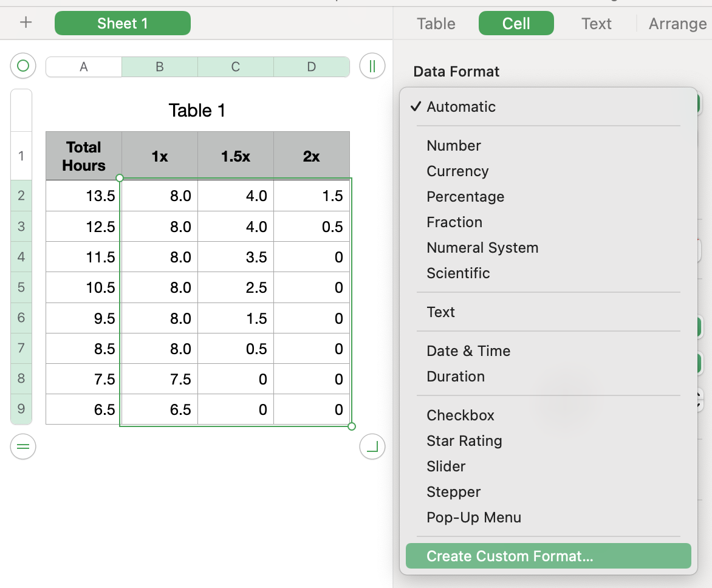Image resolution: width=712 pixels, height=588 pixels.
Task: Select row 5 header
Action: 21,287
